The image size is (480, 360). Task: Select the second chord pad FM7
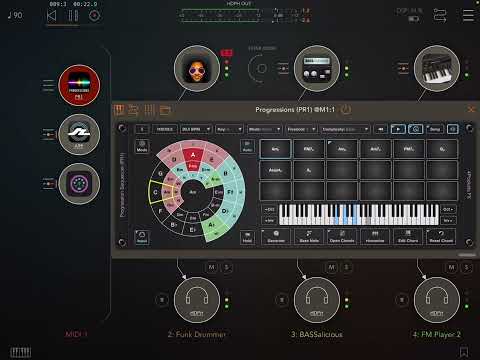click(309, 149)
